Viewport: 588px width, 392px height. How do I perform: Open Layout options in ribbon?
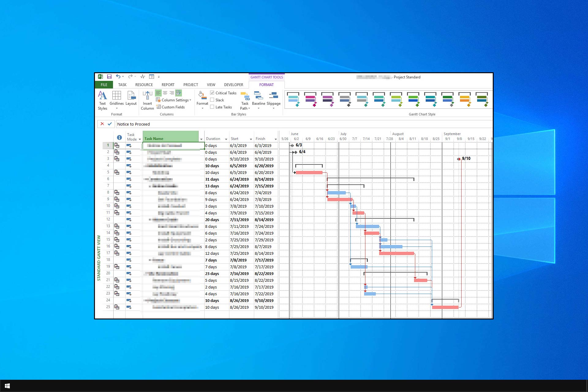point(131,98)
